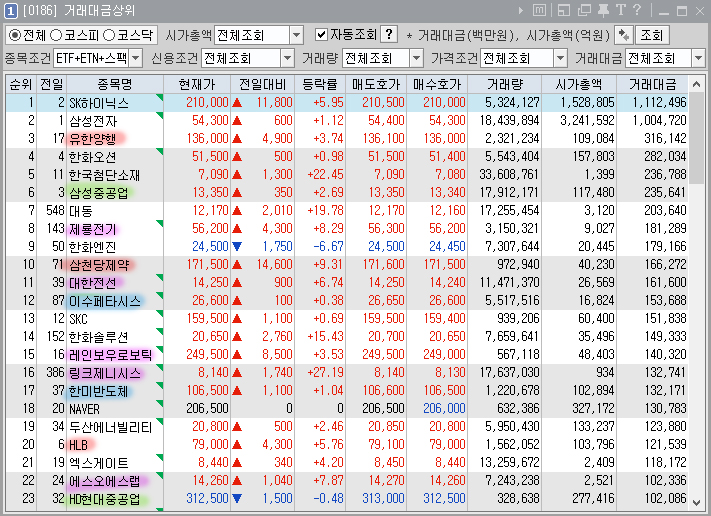The image size is (711, 516).
Task: Click the 전일 column header
Action: pos(51,84)
